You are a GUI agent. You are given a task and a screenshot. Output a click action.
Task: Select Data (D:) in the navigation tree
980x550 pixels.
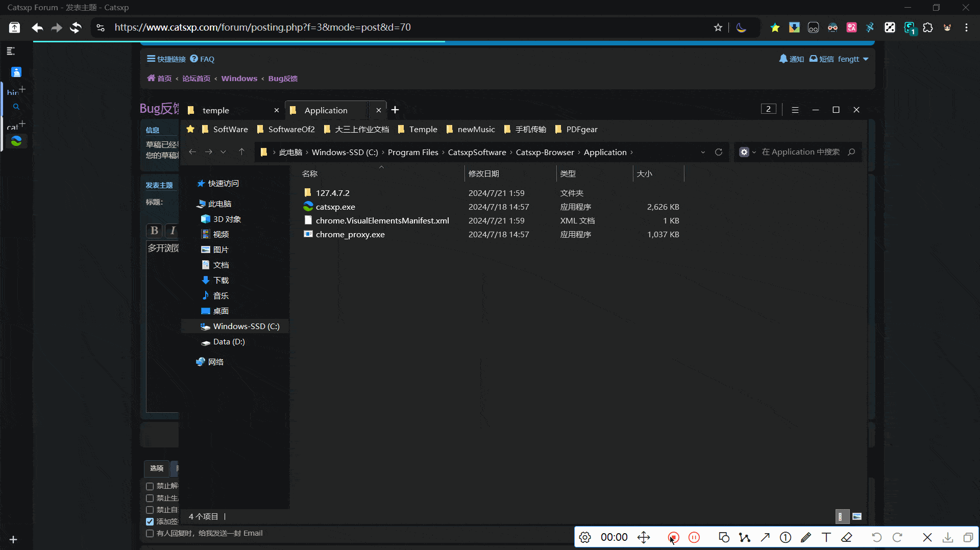coord(229,342)
